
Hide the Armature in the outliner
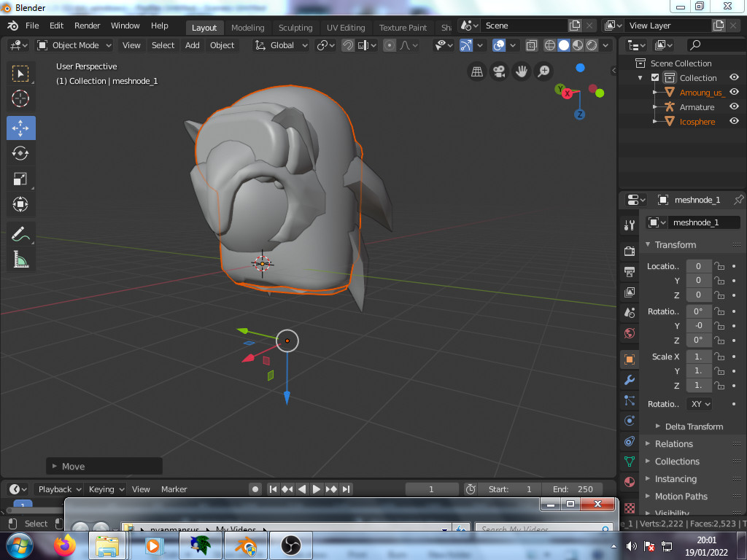tap(734, 106)
